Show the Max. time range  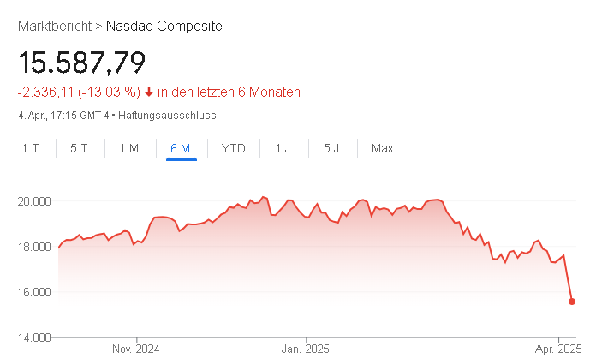point(384,149)
